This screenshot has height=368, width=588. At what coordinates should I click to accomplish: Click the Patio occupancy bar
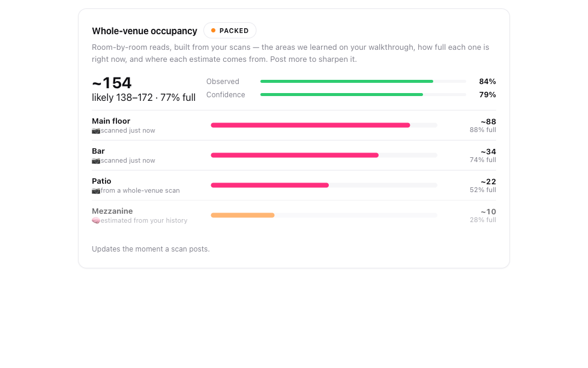324,186
